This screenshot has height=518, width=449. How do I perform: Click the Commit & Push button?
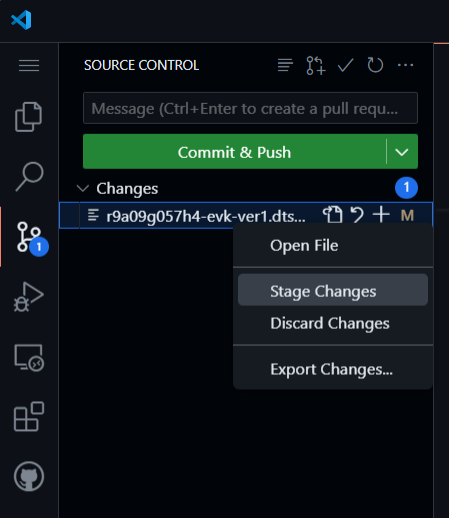[x=234, y=152]
